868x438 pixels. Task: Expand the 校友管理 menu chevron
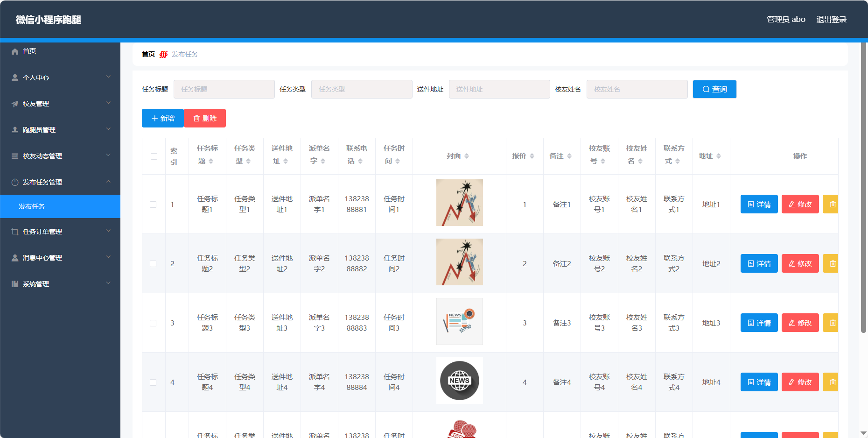click(x=108, y=103)
